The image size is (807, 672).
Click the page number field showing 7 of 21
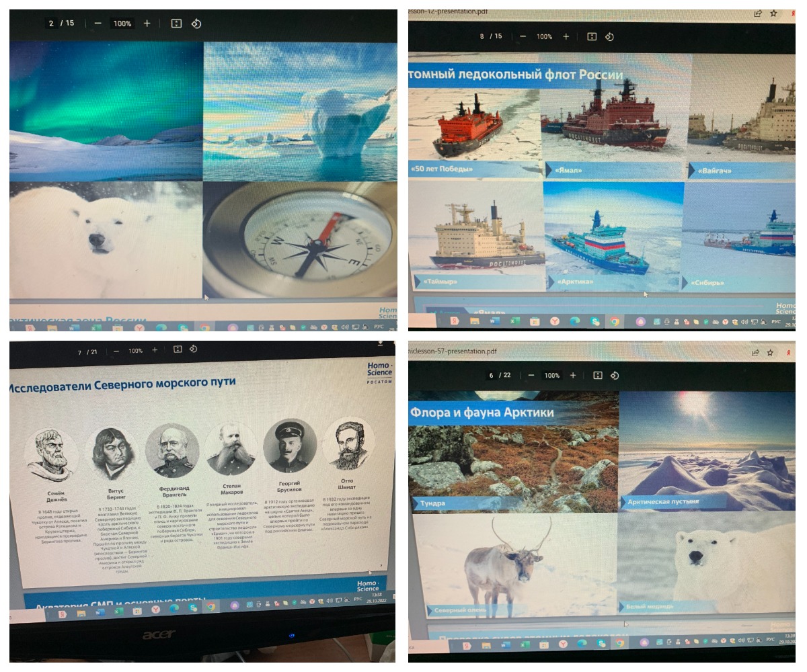coord(79,351)
